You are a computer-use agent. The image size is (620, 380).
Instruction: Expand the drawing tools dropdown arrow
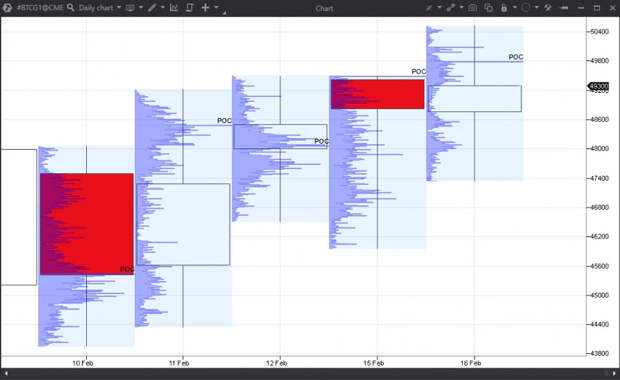[163, 8]
